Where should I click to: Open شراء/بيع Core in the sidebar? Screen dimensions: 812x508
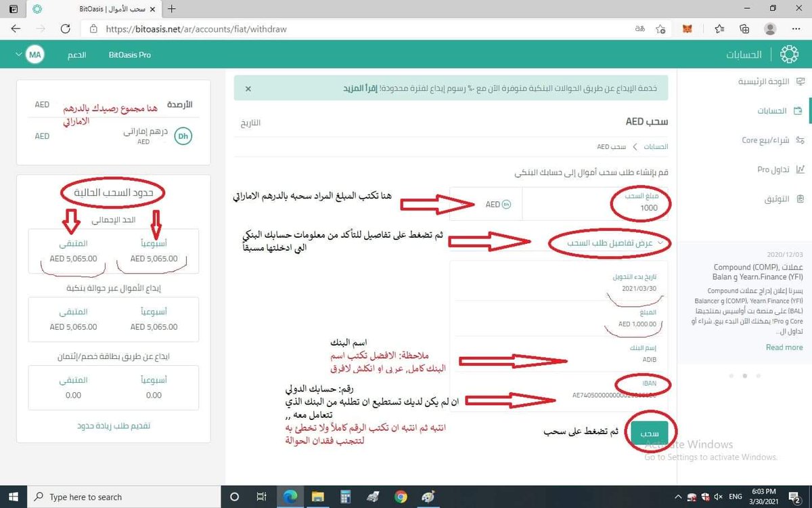772,140
